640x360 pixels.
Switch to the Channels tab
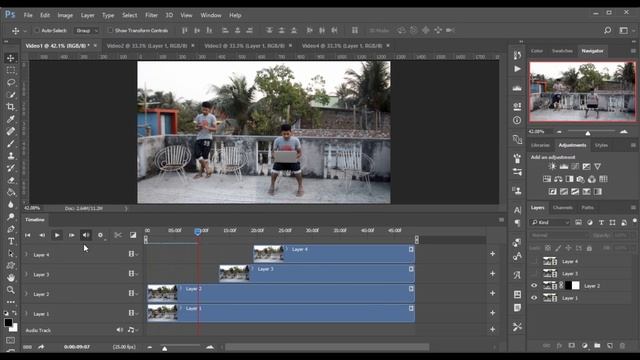point(562,208)
